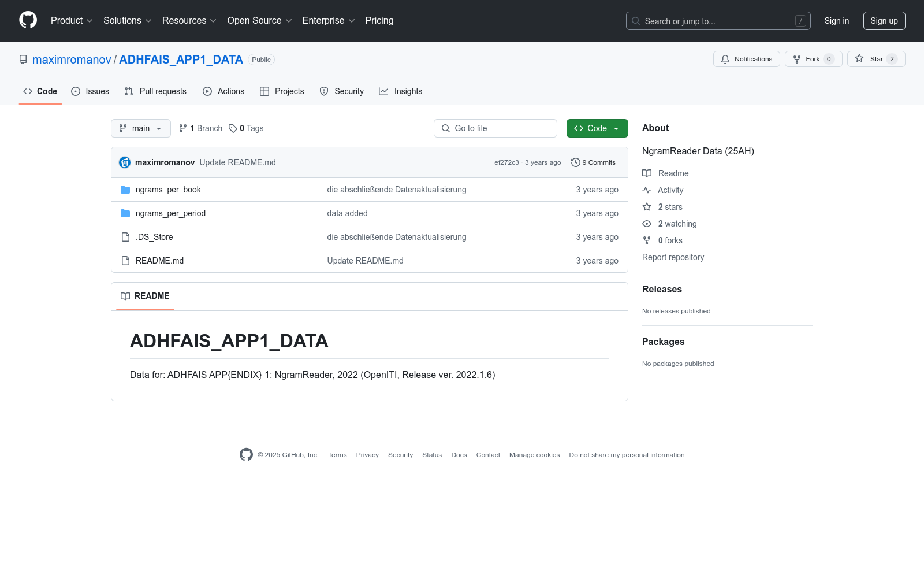Click the Sign in link
This screenshot has width=924, height=578.
pos(837,21)
